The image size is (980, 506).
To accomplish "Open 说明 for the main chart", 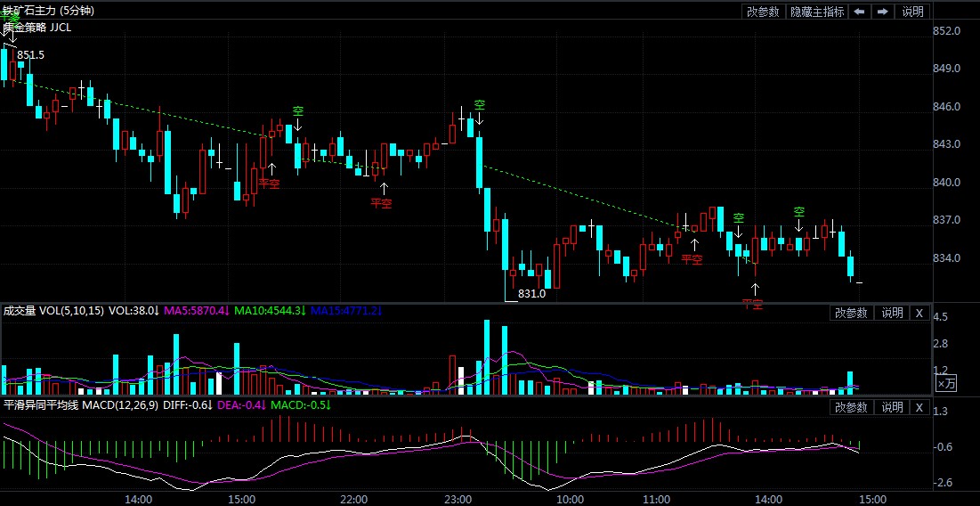I will click(x=913, y=12).
